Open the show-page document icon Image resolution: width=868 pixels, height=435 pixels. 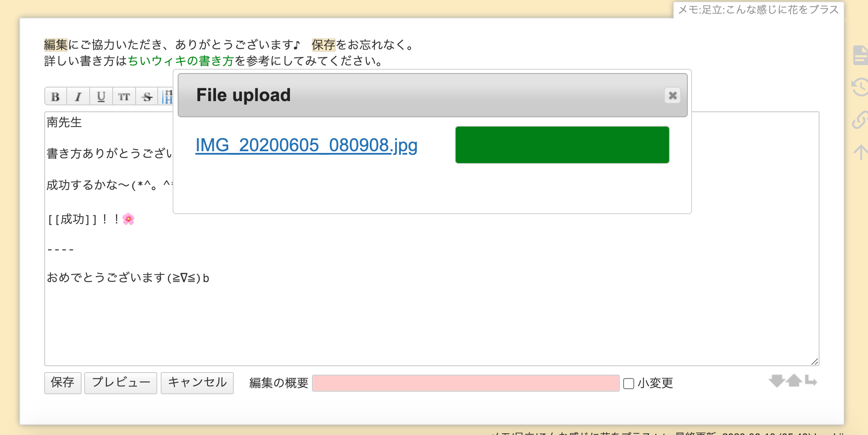(x=860, y=55)
